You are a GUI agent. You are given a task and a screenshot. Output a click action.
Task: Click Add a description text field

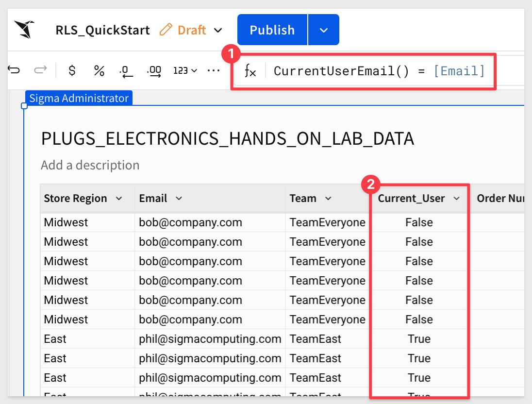90,165
